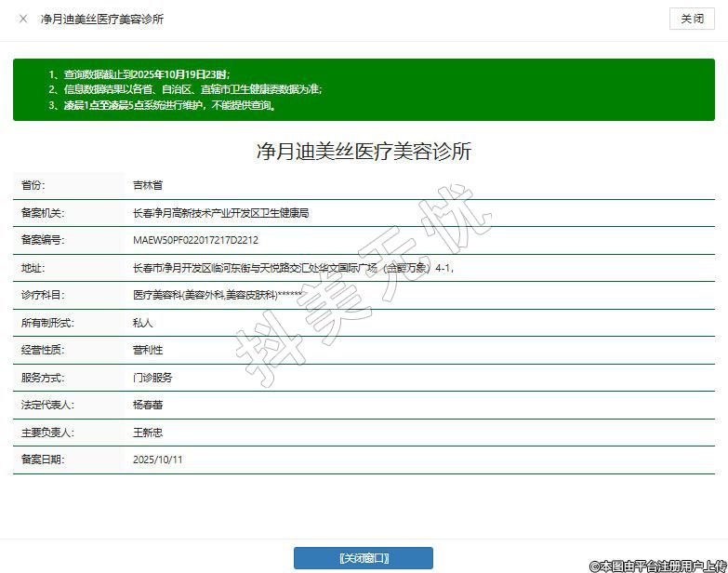Select the service mode value 门诊服务
This screenshot has width=728, height=573.
pos(152,378)
